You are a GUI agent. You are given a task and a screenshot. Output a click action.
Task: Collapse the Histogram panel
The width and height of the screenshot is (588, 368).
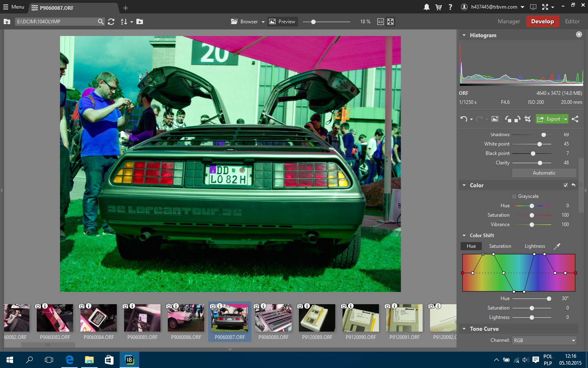(464, 35)
